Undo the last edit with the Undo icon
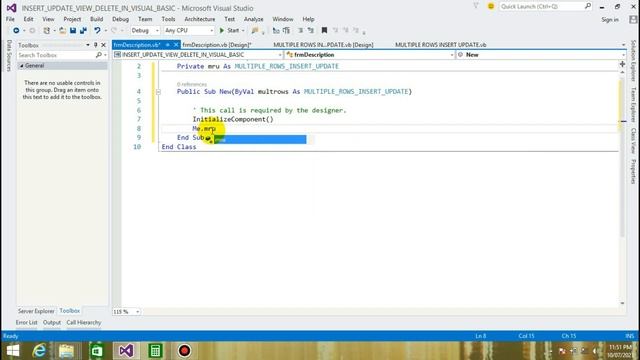Viewport: 640px width, 360px height. pos(97,31)
